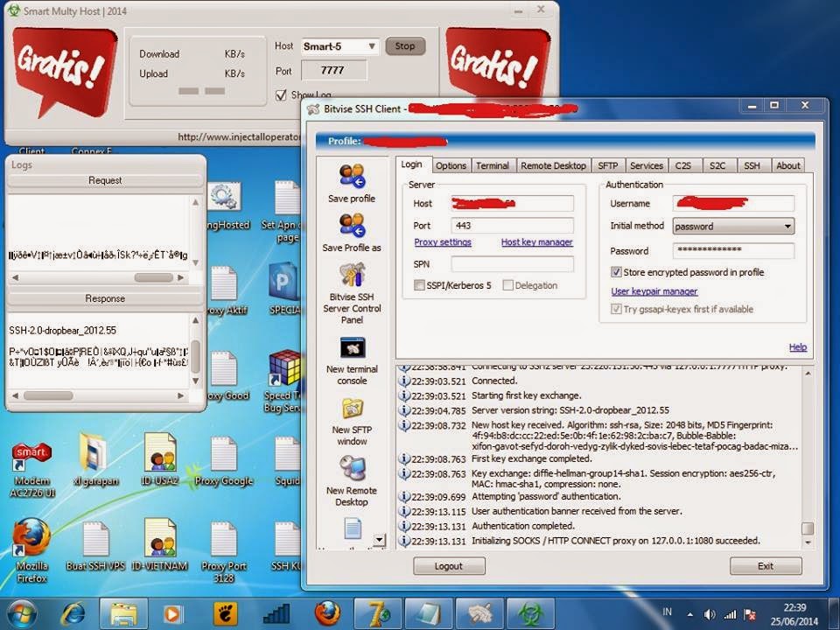This screenshot has width=840, height=630.
Task: Open Mozilla Firefox desktop shortcut
Action: click(x=31, y=549)
